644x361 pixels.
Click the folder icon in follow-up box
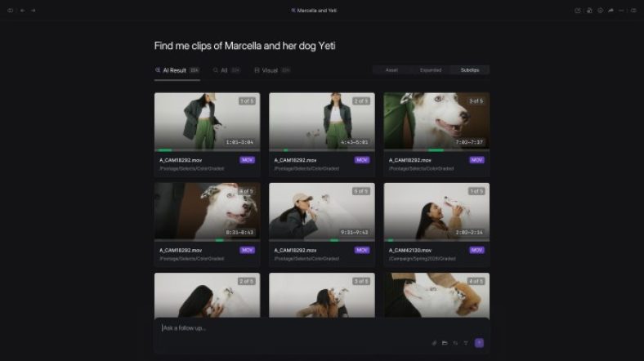pyautogui.click(x=445, y=343)
